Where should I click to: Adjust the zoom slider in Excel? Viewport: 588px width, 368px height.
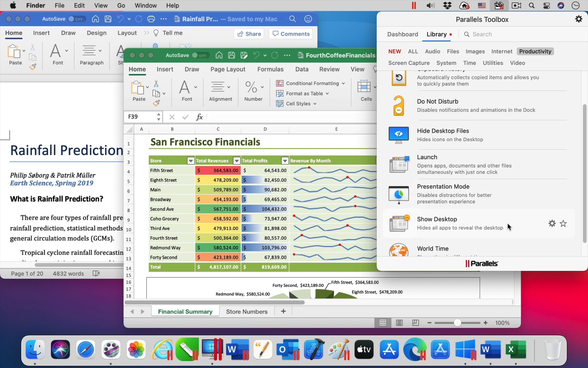[x=457, y=323]
